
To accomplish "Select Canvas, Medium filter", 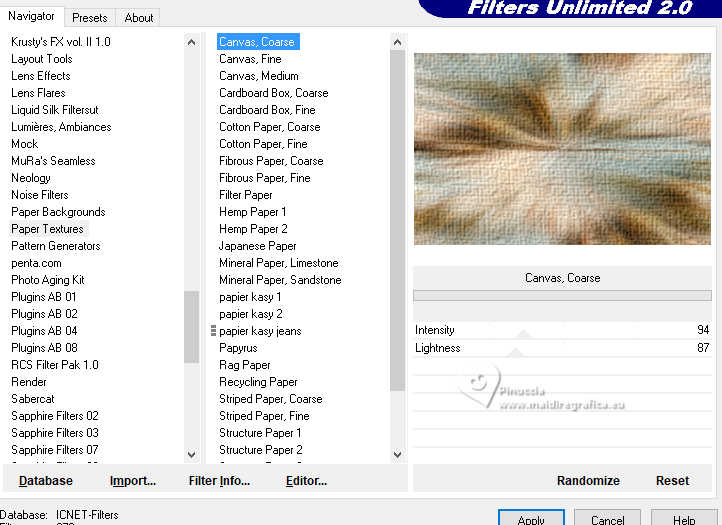I will tap(259, 76).
